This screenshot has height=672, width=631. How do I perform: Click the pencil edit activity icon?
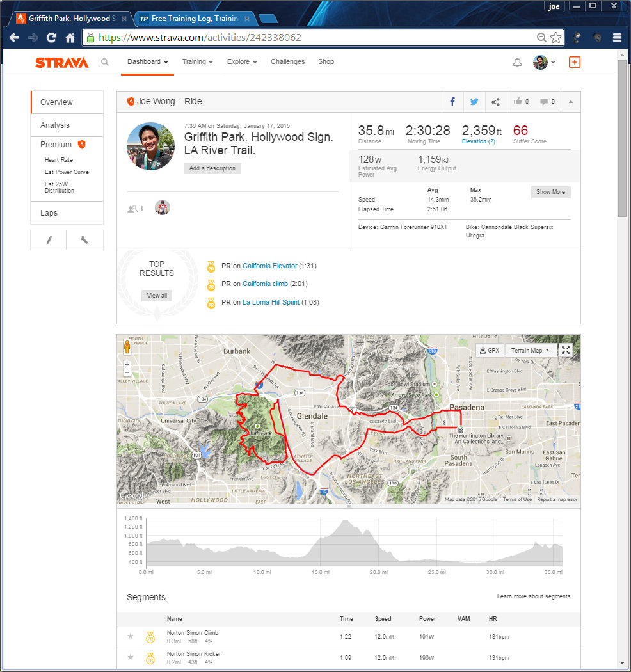pyautogui.click(x=49, y=240)
